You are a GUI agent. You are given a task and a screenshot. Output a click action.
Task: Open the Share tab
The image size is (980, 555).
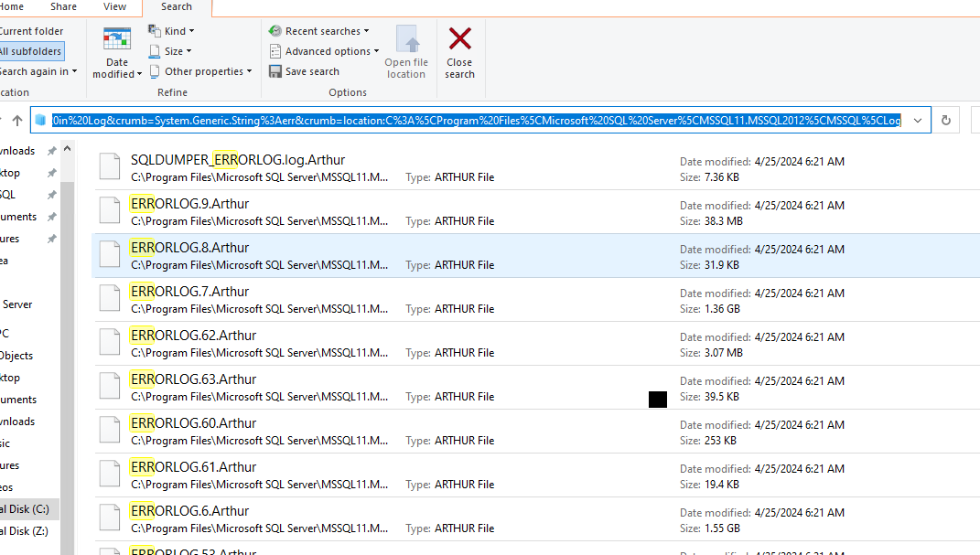point(62,6)
